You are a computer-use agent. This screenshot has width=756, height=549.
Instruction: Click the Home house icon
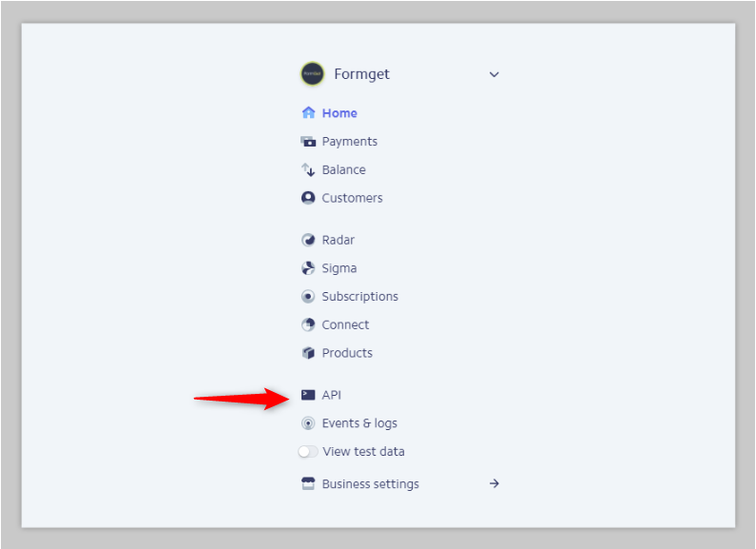pos(308,112)
